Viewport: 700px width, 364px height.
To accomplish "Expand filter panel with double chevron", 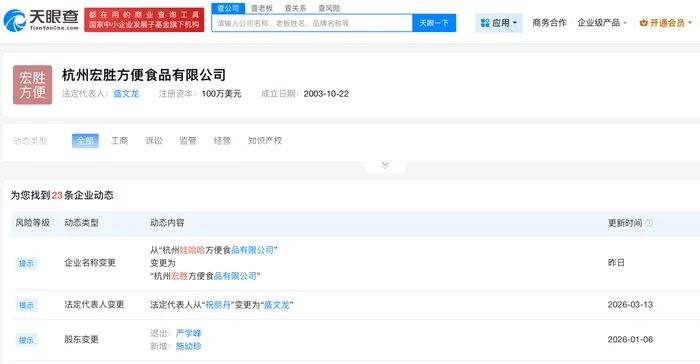I will point(385,166).
